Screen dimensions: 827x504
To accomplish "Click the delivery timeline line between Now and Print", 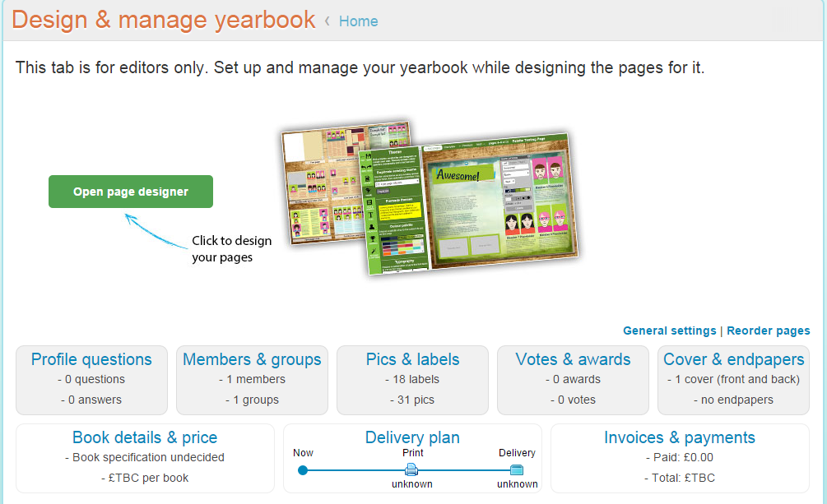I will tap(355, 470).
